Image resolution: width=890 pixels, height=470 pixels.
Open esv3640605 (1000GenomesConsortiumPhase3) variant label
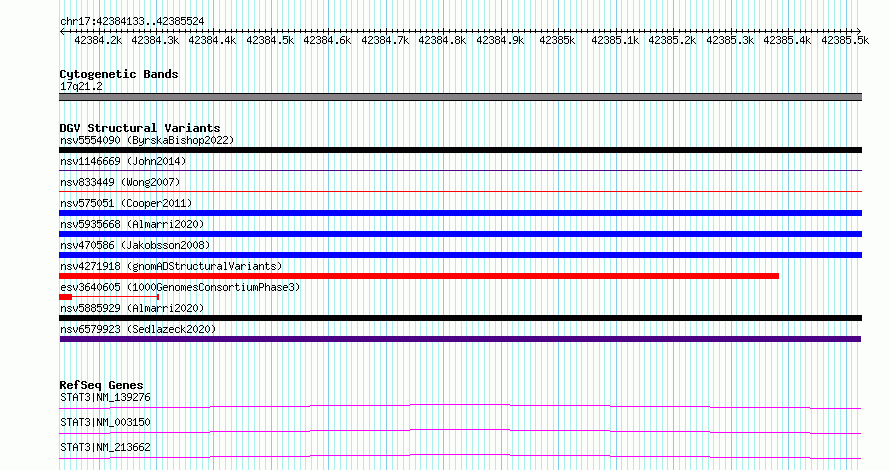180,287
